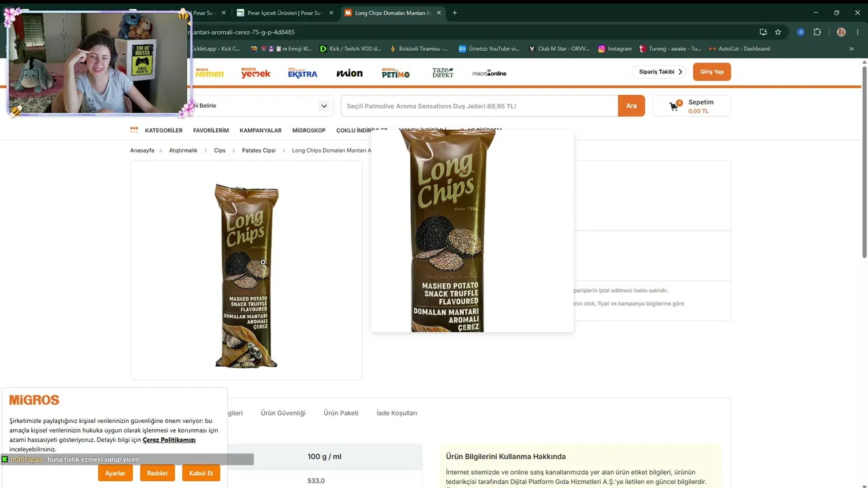Screen dimensions: 868x488
Task: Open the Çerez Politikamızı link
Action: click(169, 440)
